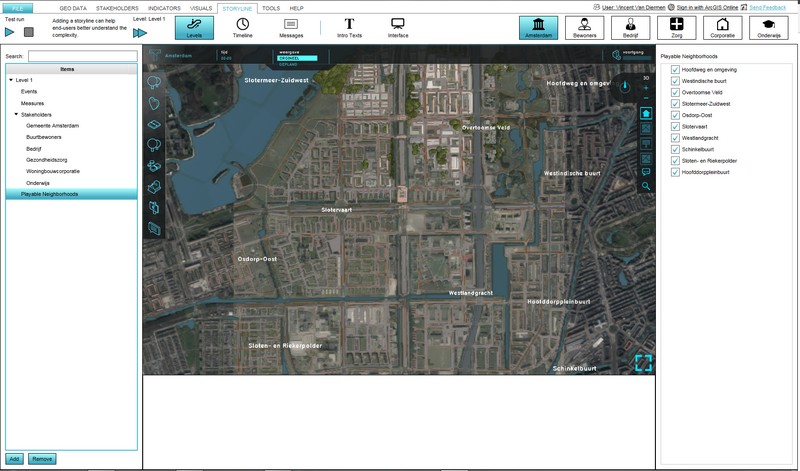The image size is (800, 471).
Task: Uncheck Sloten- en Riekerpolder neighborhood
Action: [x=675, y=161]
